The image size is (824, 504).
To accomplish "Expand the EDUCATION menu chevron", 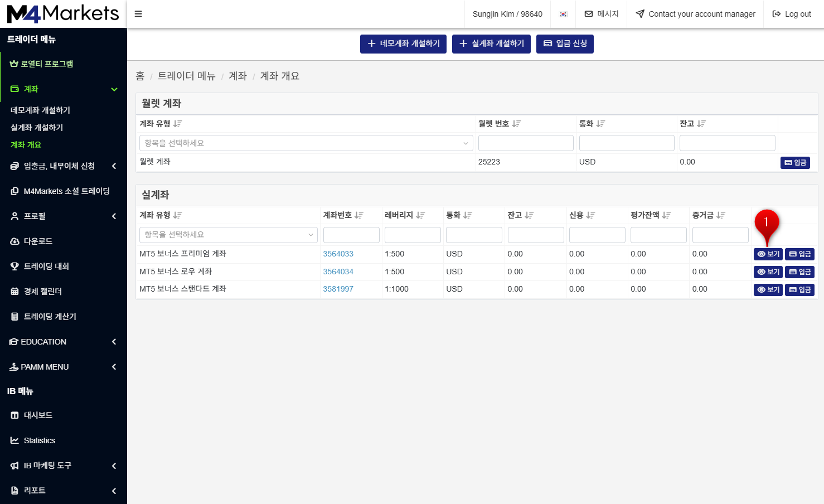I will coord(114,342).
